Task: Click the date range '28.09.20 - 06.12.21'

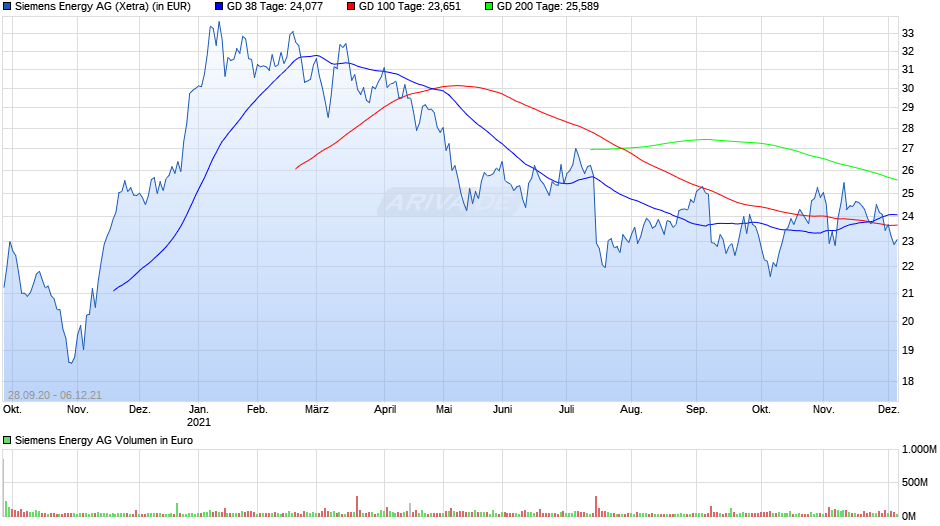Action: click(55, 395)
